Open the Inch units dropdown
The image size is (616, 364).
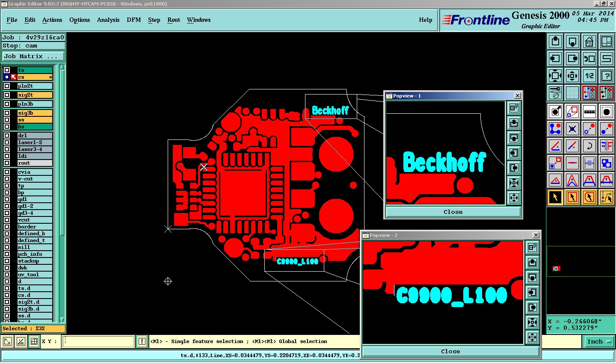598,341
